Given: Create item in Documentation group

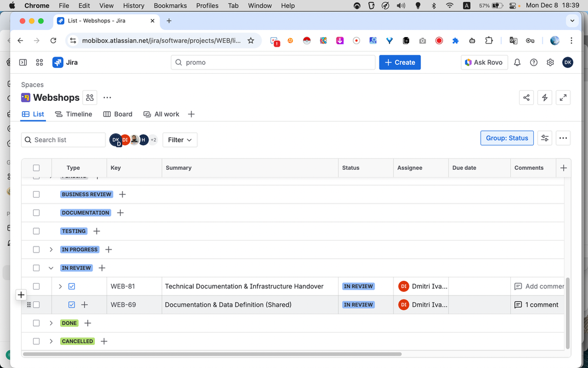Looking at the screenshot, I should 120,212.
